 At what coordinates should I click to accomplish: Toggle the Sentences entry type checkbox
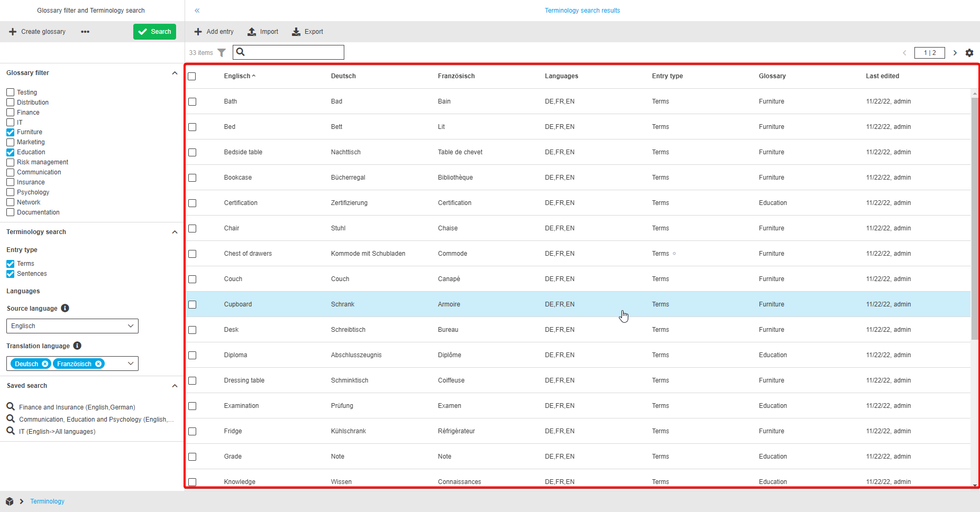point(11,274)
